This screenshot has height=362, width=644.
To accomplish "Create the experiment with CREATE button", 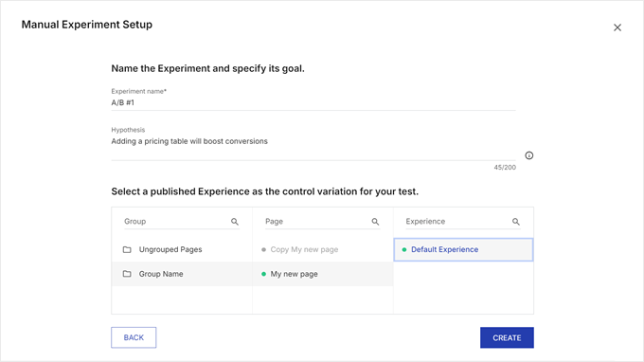I will [507, 337].
